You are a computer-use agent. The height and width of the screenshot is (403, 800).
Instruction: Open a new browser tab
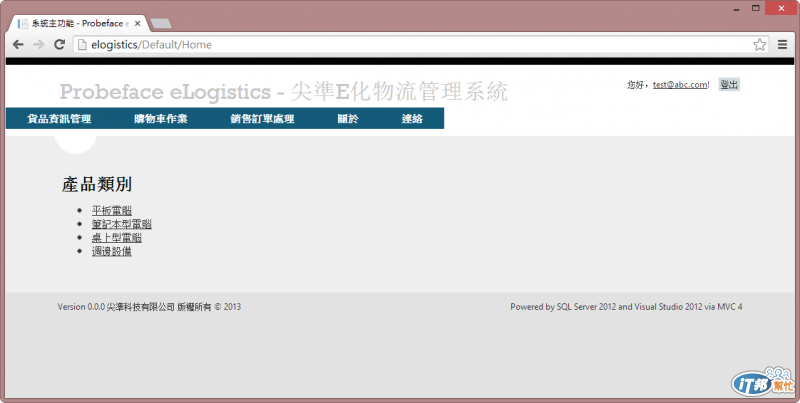[161, 23]
